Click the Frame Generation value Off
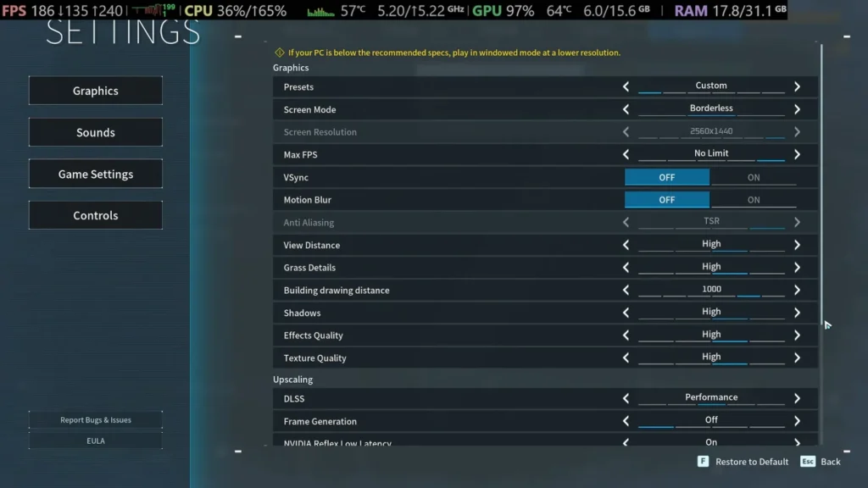 711,420
